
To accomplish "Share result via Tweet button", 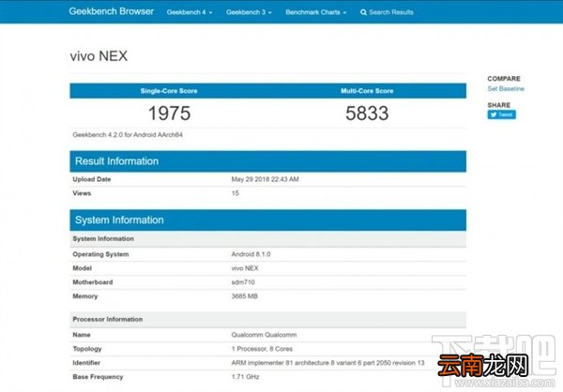I will (502, 114).
